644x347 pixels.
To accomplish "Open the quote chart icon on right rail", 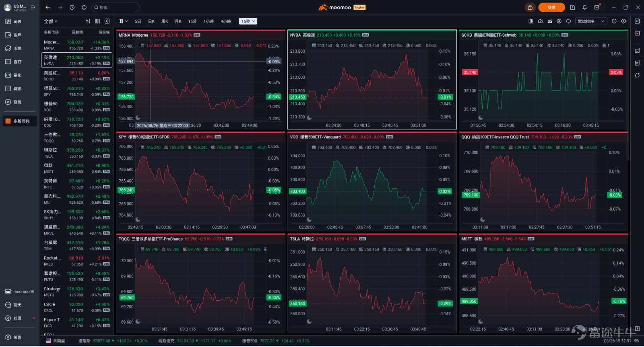I will click(x=637, y=33).
